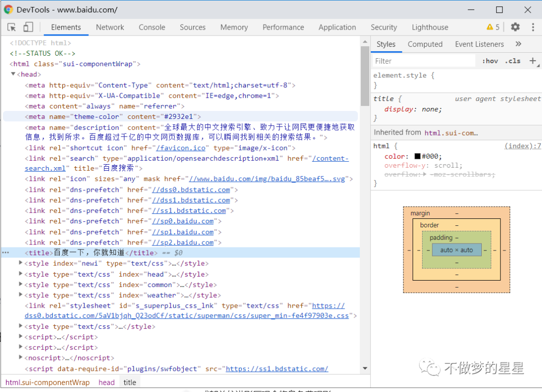The width and height of the screenshot is (542, 392).
Task: Add new style rule with plus icon
Action: [x=532, y=61]
